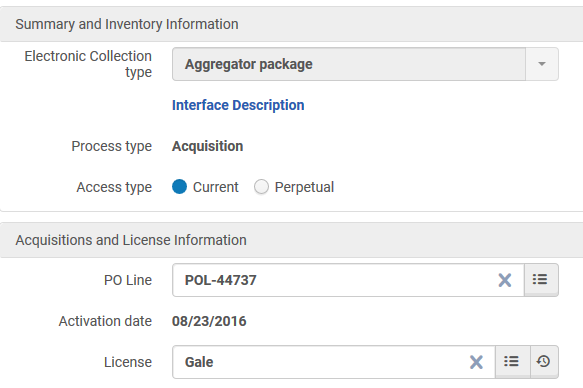
Task: Click the License label
Action: pyautogui.click(x=128, y=362)
